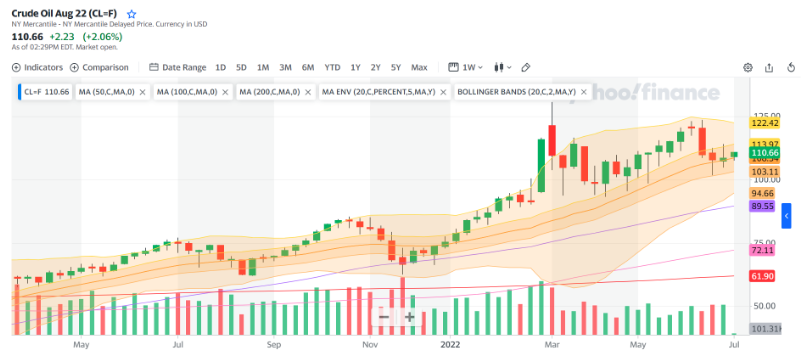Open the Indicators menu
This screenshot has width=802, height=362.
(37, 67)
